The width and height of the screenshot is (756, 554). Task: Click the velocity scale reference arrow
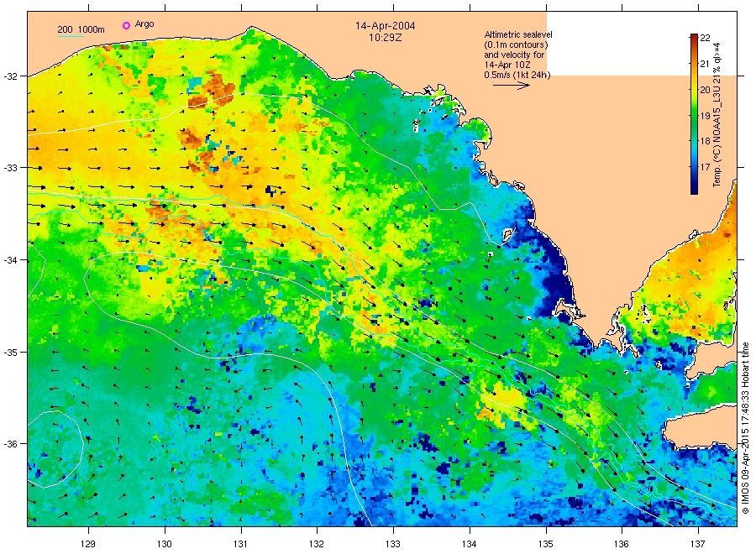tap(512, 86)
